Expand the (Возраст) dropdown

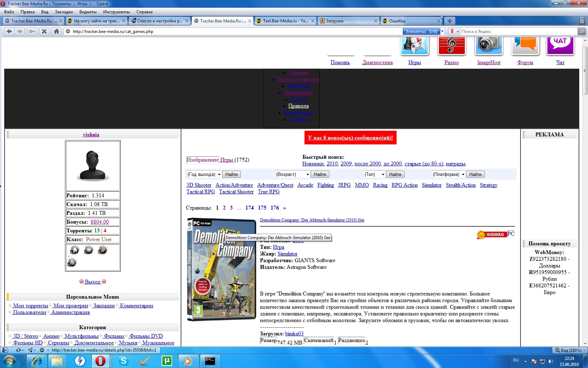[x=293, y=174]
